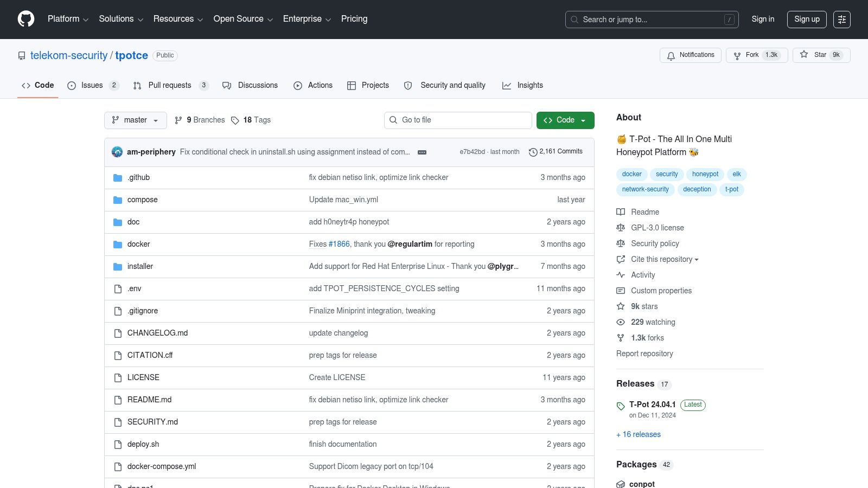Click the honeypot topic tag

[x=705, y=174]
